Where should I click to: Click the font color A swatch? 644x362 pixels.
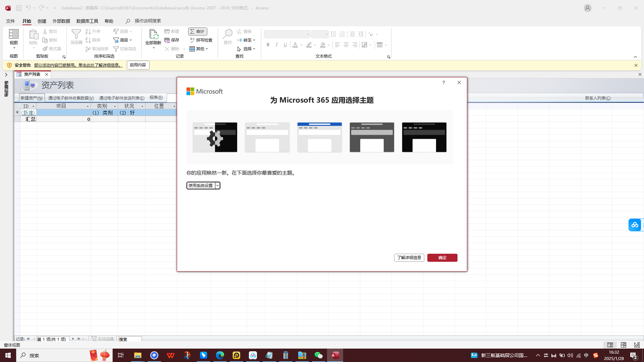pos(295,45)
